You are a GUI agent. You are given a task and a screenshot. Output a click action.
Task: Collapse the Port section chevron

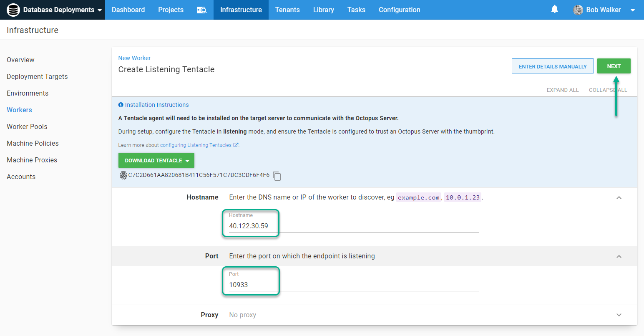click(619, 256)
